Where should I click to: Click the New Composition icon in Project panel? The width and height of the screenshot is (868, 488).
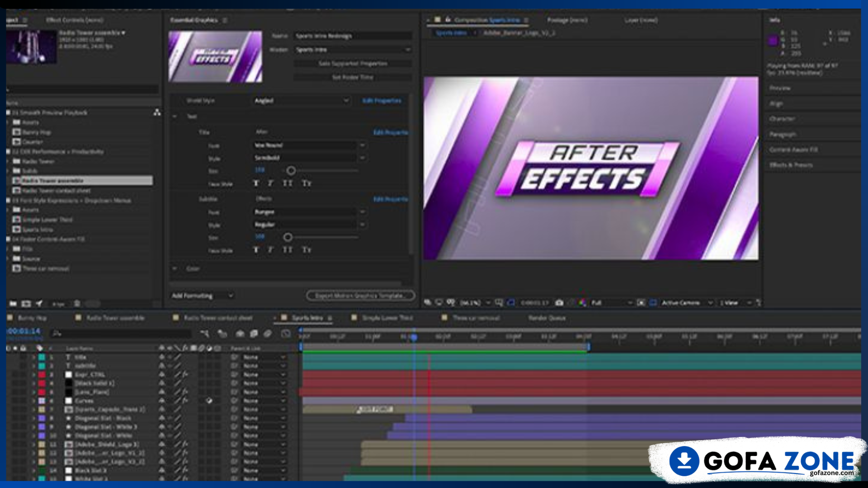click(x=27, y=304)
